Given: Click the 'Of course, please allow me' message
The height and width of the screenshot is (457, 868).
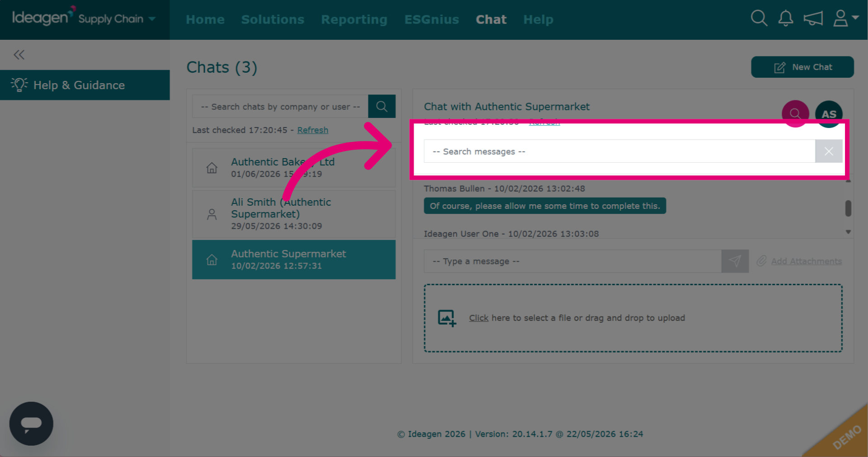Looking at the screenshot, I should [545, 206].
